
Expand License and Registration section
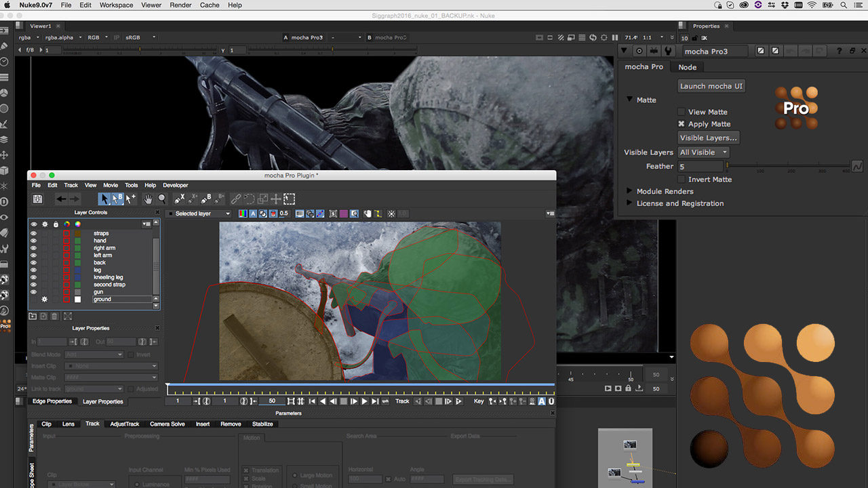click(629, 203)
